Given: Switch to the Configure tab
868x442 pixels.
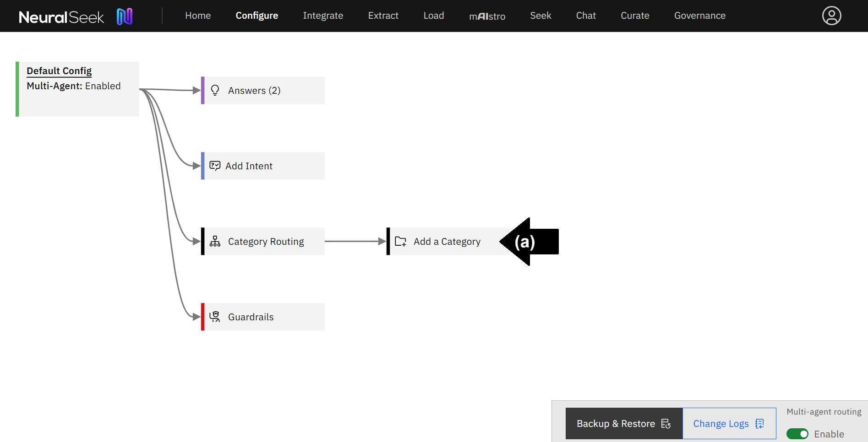Looking at the screenshot, I should [257, 16].
